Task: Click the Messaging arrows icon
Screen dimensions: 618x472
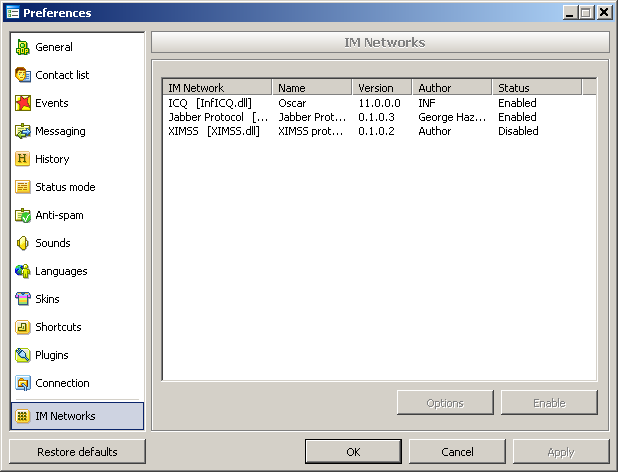Action: [22, 131]
